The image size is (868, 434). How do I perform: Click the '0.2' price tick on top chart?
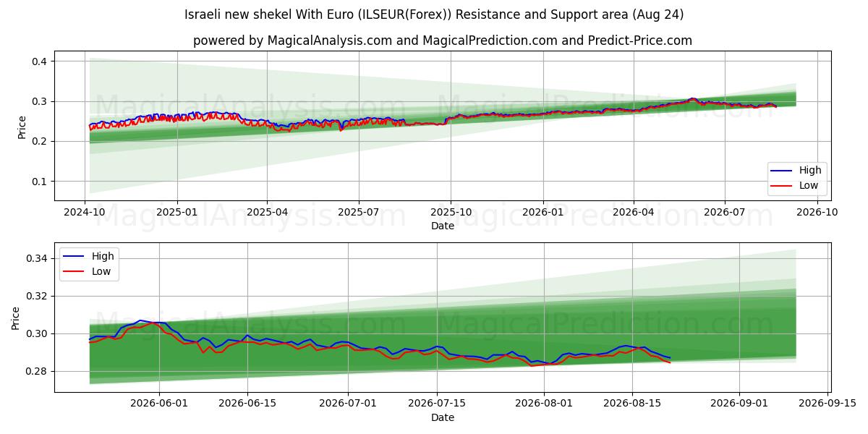(x=41, y=141)
